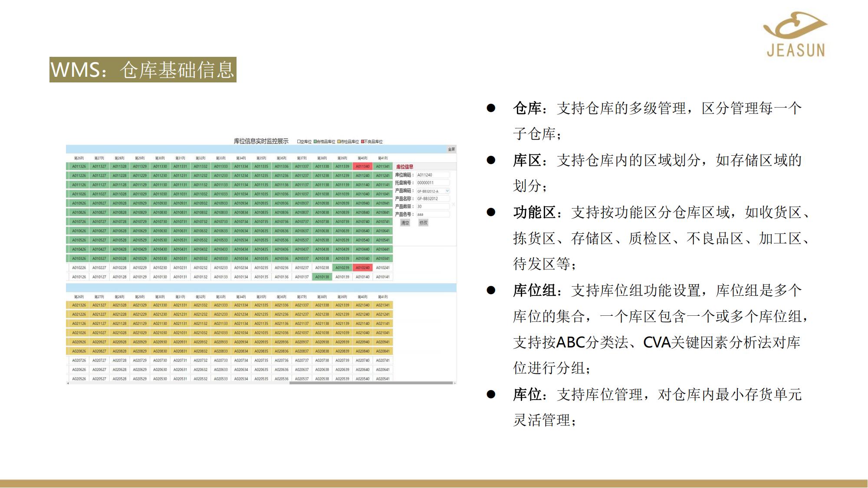Click the 修改 modify button
Image resolution: width=868 pixels, height=488 pixels.
click(423, 223)
